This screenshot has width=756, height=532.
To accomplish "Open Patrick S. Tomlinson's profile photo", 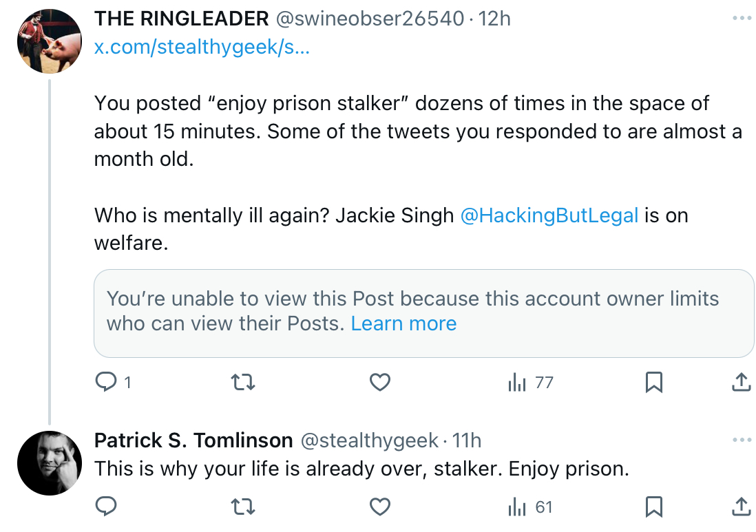I will pyautogui.click(x=49, y=463).
